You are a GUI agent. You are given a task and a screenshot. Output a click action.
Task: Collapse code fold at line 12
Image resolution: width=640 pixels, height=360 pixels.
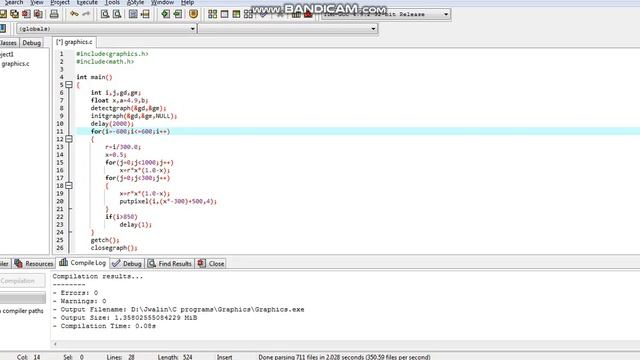click(69, 139)
